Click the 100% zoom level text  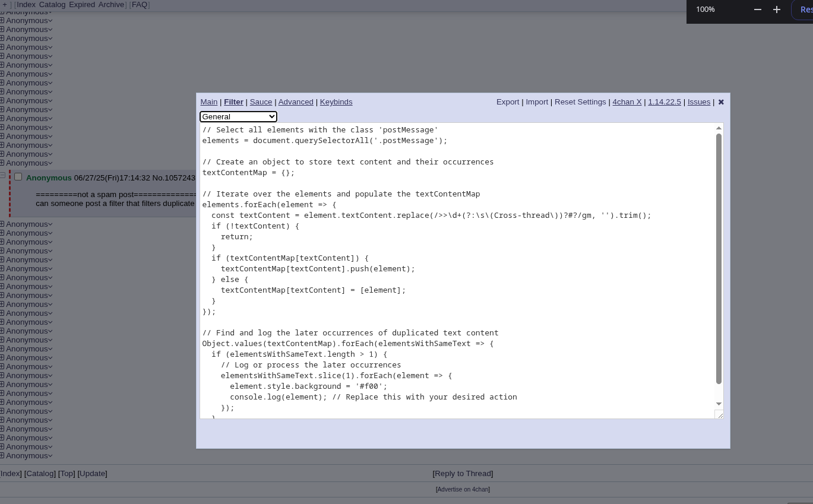[x=706, y=9]
